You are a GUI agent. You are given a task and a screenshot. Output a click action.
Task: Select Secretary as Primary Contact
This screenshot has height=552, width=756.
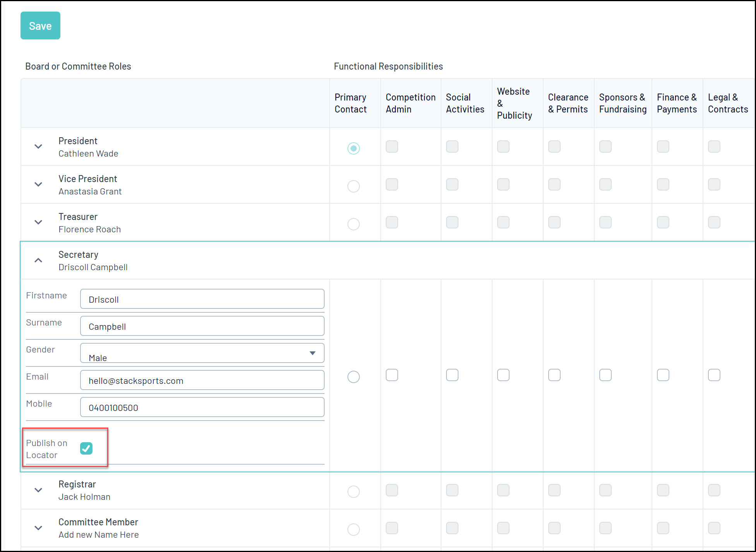(353, 377)
